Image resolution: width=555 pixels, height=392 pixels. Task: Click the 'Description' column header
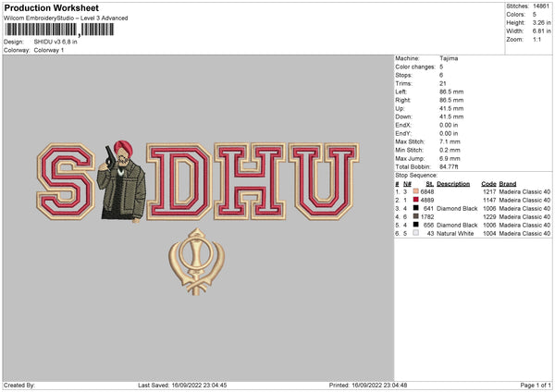click(x=453, y=184)
